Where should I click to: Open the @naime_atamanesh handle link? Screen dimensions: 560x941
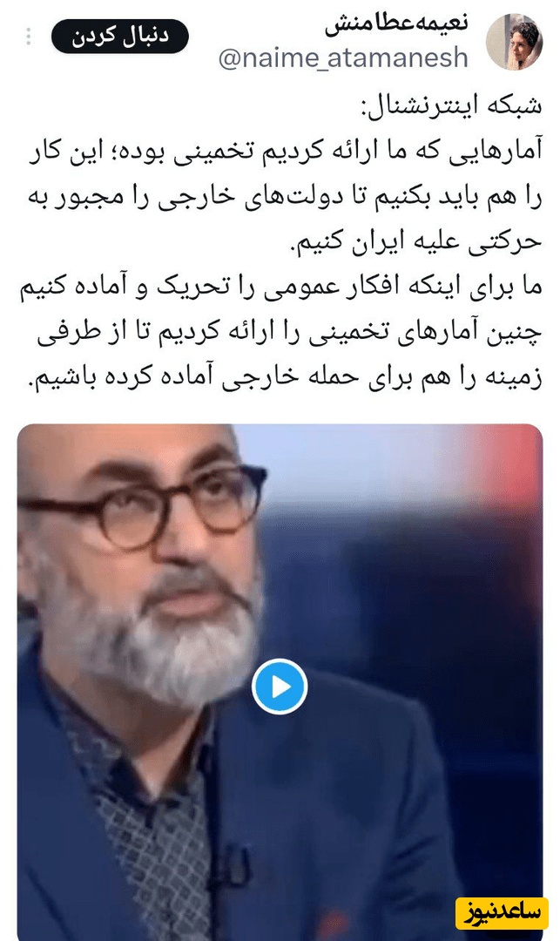pyautogui.click(x=343, y=58)
